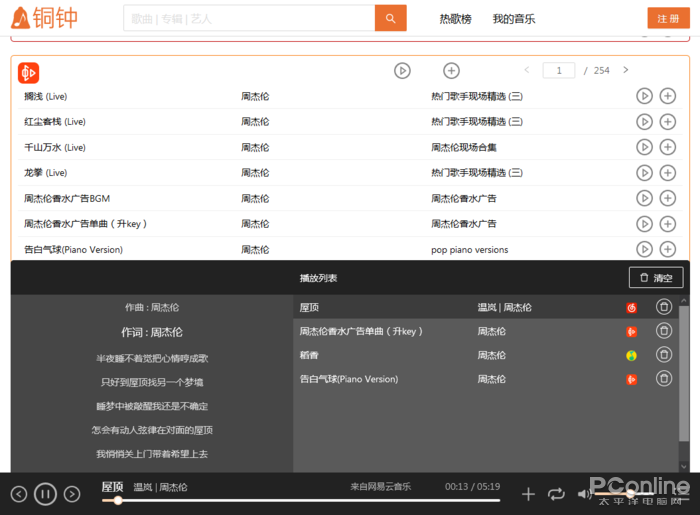Play all songs in the result list
Screen dimensions: 700x515
tap(402, 70)
